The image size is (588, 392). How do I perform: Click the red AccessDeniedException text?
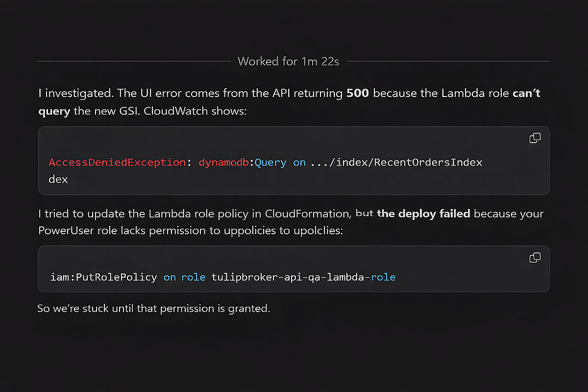[117, 163]
